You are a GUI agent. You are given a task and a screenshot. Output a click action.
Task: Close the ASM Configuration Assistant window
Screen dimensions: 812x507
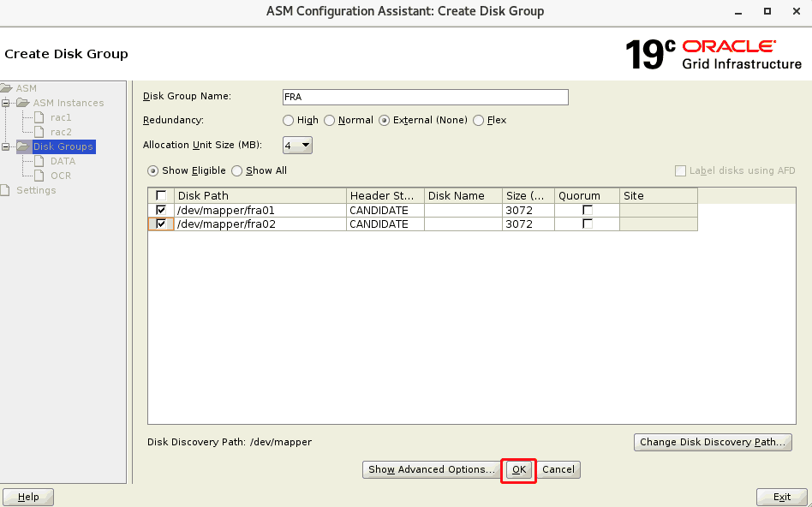pos(797,11)
